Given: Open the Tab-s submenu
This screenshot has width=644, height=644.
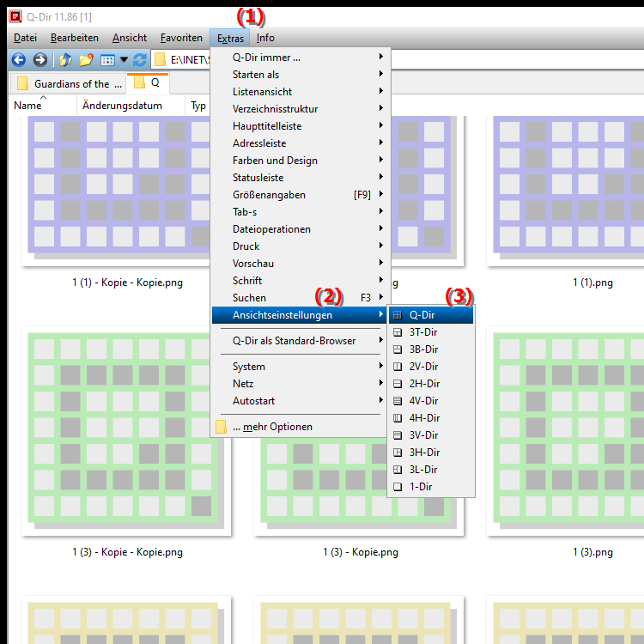Looking at the screenshot, I should point(299,212).
